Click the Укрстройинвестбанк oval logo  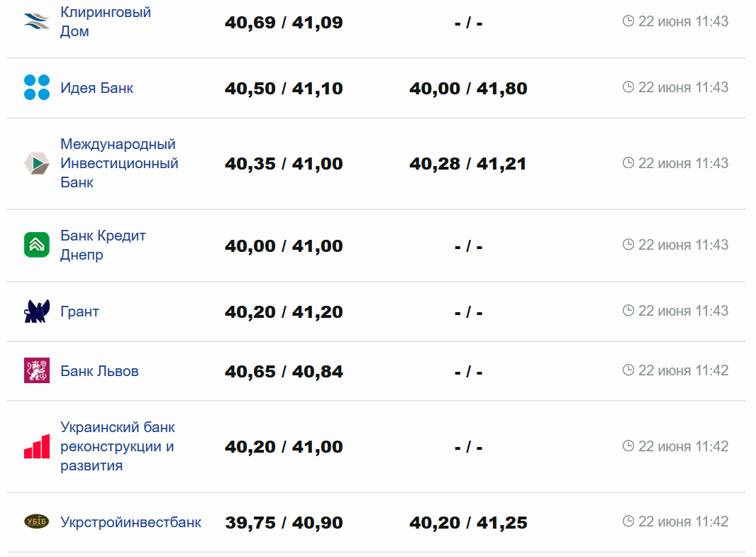pos(37,522)
